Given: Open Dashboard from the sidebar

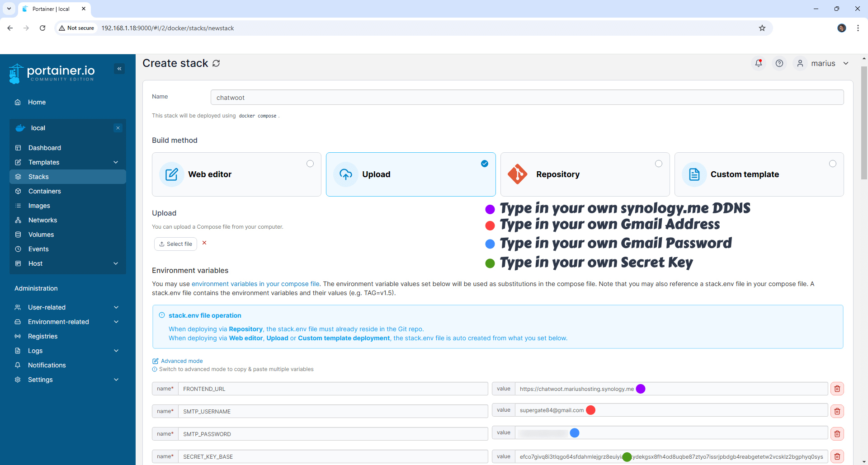Looking at the screenshot, I should (x=68, y=148).
